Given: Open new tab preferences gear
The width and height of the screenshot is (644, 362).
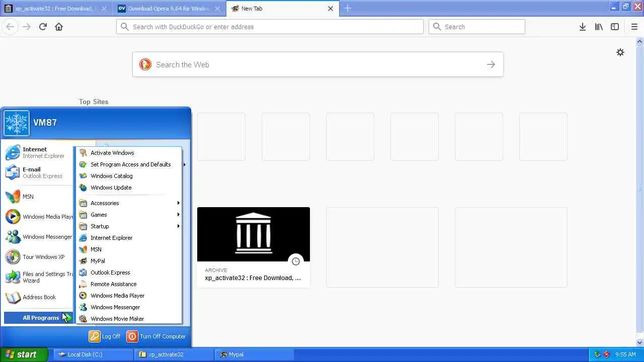Looking at the screenshot, I should tap(620, 52).
